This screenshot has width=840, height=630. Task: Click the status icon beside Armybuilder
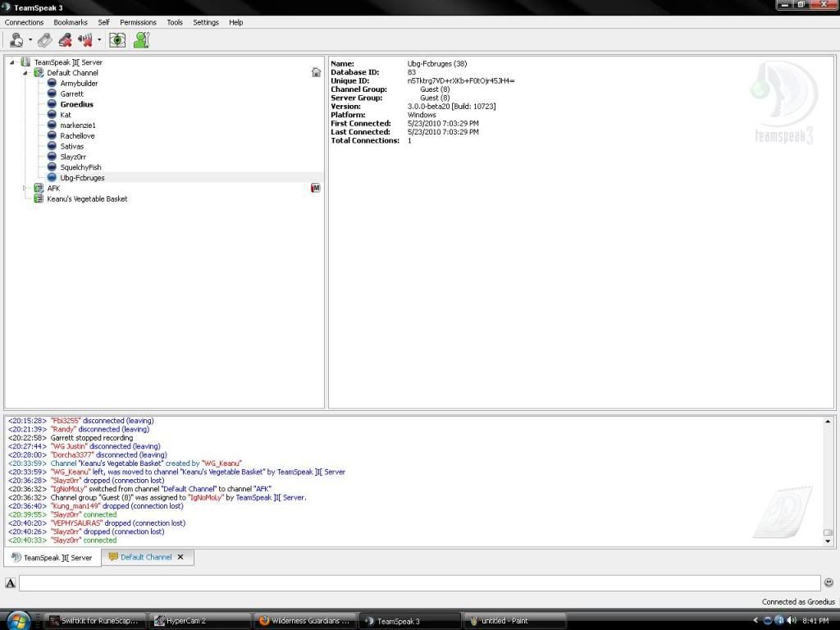coord(52,83)
